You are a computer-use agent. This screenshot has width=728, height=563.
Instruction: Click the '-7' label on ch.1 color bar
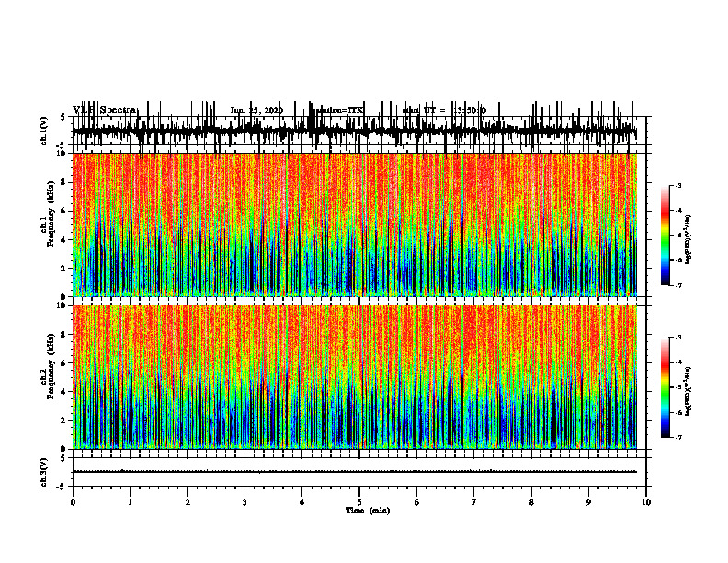pos(678,285)
